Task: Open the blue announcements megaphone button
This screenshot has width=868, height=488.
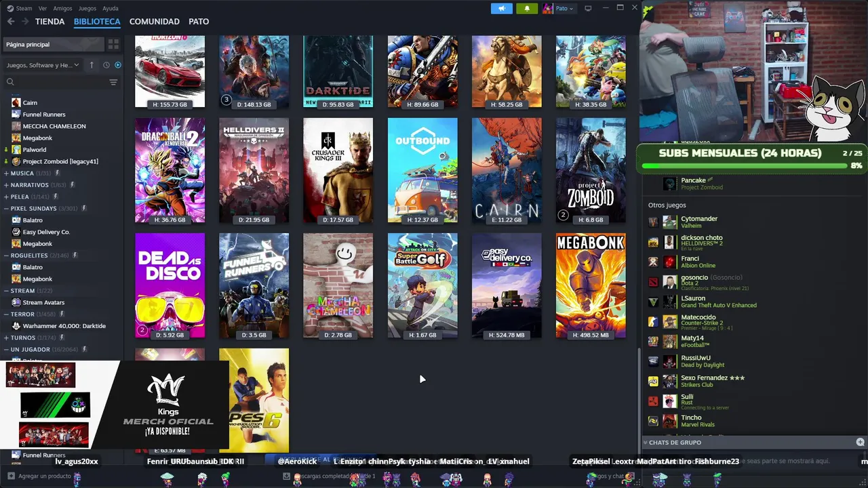Action: click(x=502, y=8)
